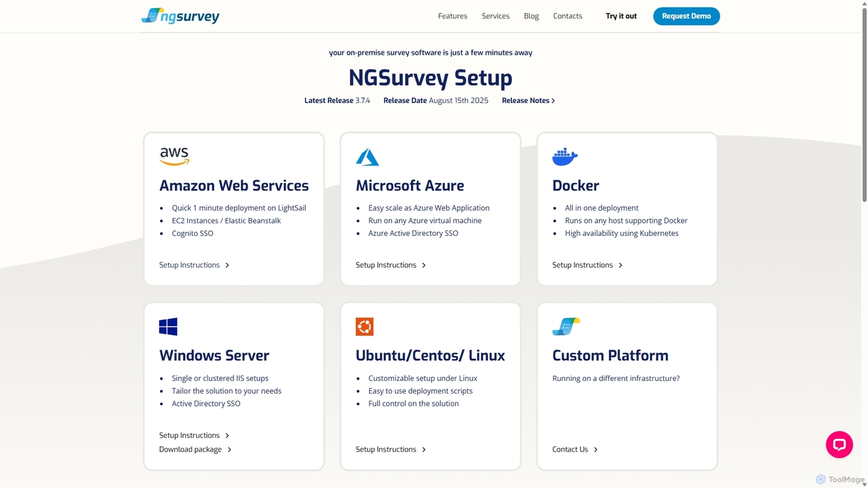Viewport: 868px width, 488px height.
Task: Click the Amazon Web Services heading
Action: pyautogui.click(x=234, y=186)
